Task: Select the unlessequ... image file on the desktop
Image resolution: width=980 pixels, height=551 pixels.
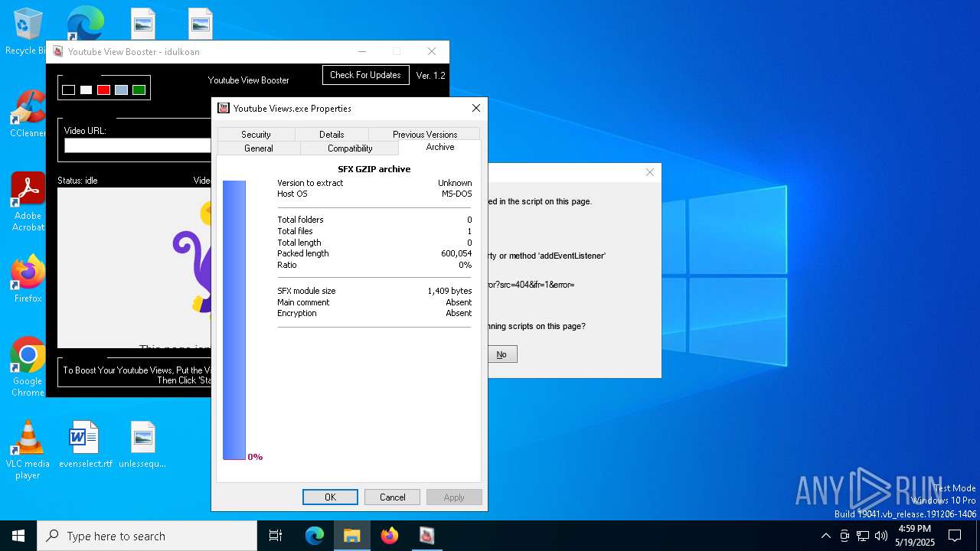Action: (x=142, y=444)
